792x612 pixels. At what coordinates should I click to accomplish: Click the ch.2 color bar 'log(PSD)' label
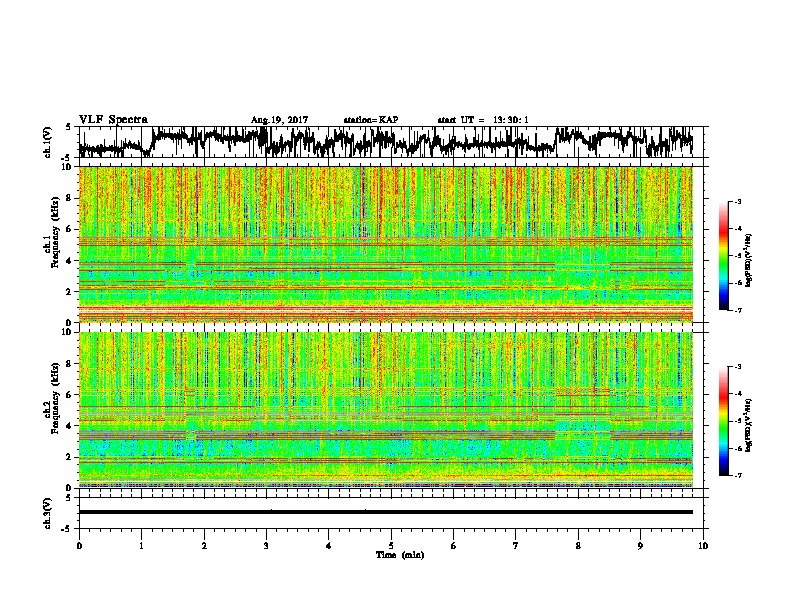pyautogui.click(x=749, y=426)
